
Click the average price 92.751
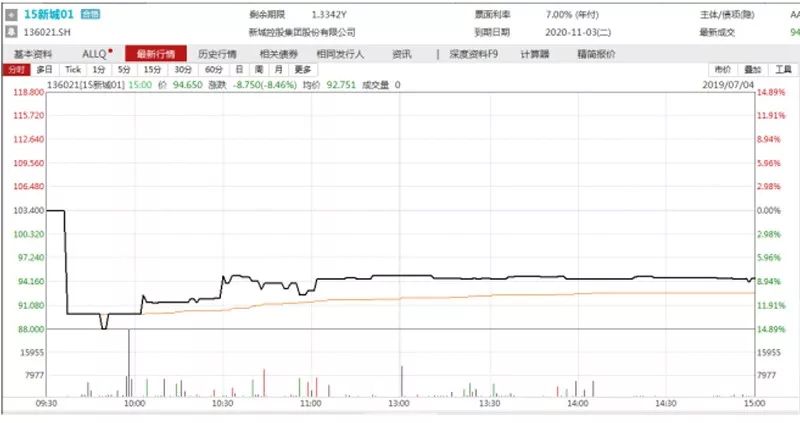click(341, 85)
